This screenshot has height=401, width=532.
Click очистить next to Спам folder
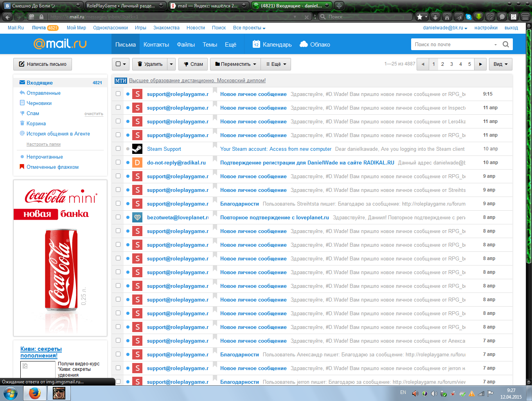point(94,114)
